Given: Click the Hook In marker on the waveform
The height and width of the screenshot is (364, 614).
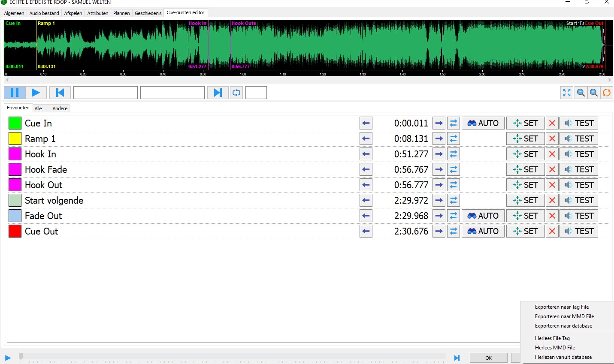Looking at the screenshot, I should [x=197, y=24].
